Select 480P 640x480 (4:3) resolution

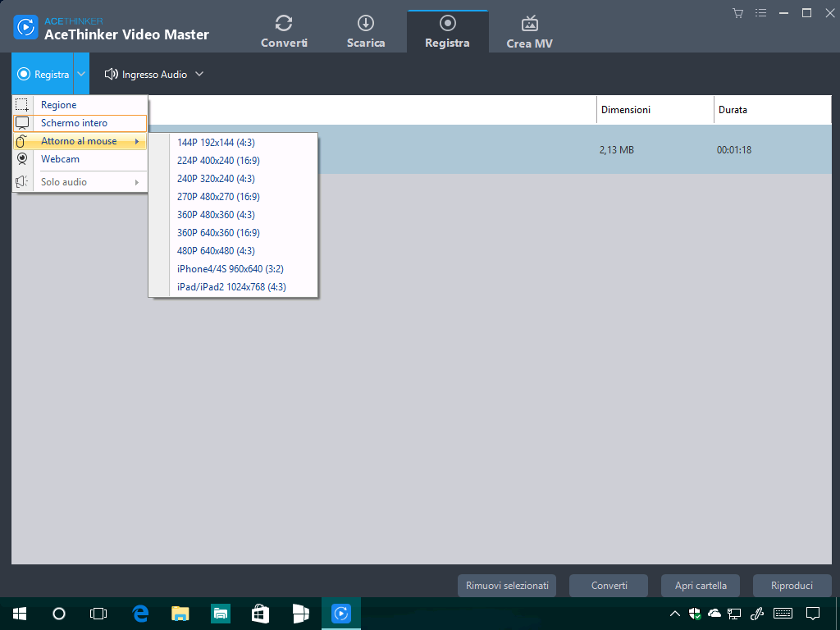click(233, 251)
